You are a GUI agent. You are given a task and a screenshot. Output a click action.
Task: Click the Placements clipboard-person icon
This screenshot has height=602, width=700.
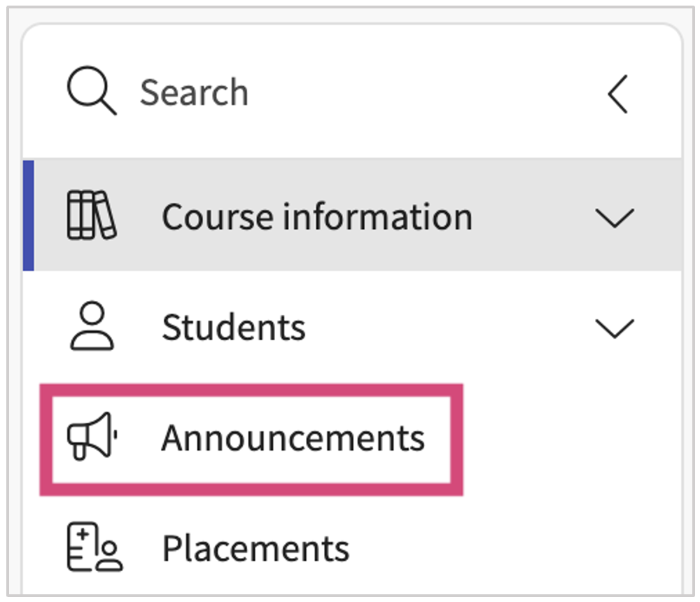(94, 547)
